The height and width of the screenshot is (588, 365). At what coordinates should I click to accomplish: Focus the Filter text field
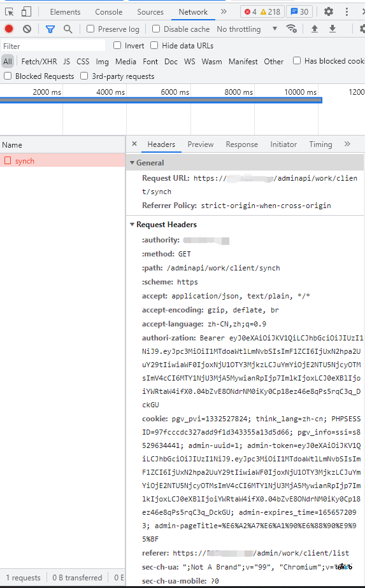[x=53, y=46]
